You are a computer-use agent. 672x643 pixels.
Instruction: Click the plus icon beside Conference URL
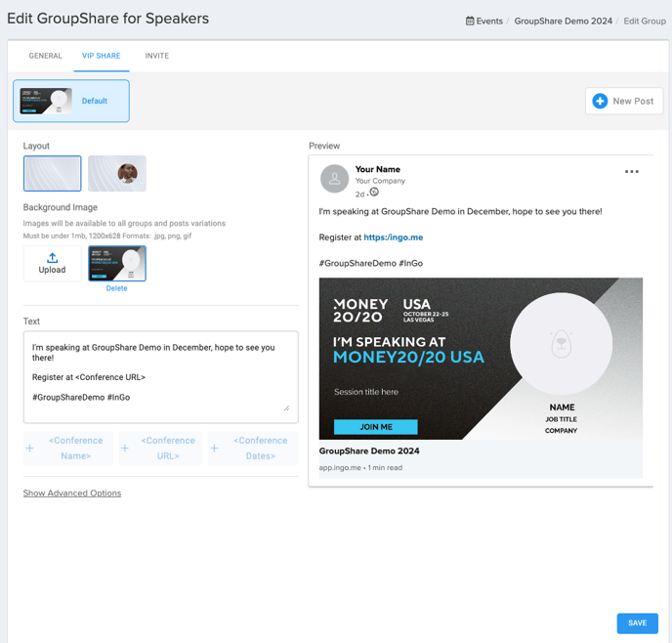[125, 448]
